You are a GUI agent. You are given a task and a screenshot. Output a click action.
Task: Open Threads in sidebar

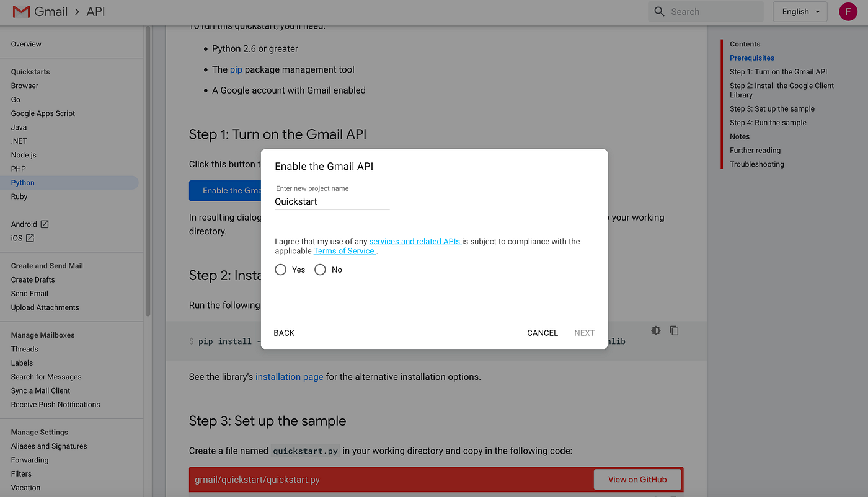[24, 349]
